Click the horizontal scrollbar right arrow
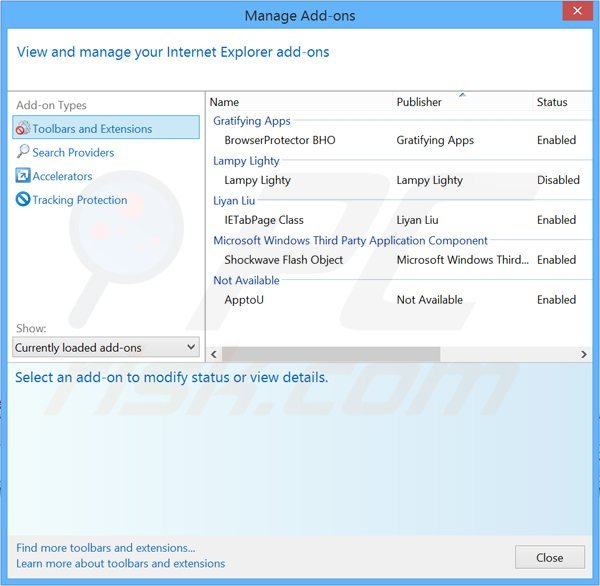600x586 pixels. (584, 354)
